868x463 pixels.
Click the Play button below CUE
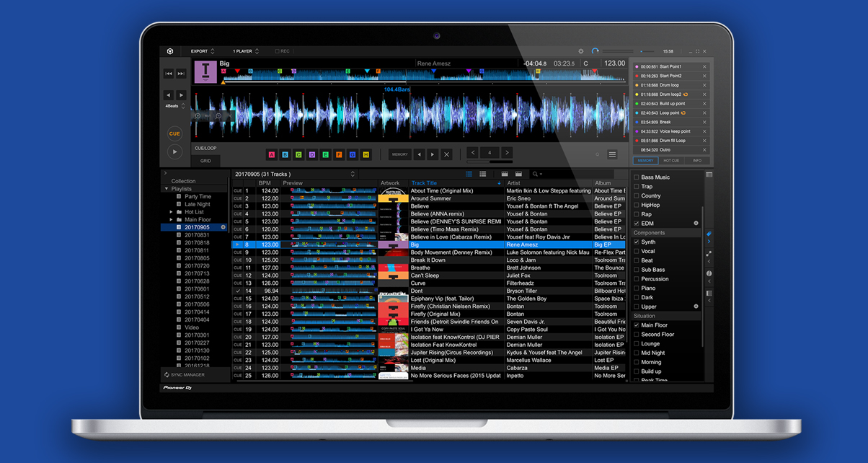174,151
